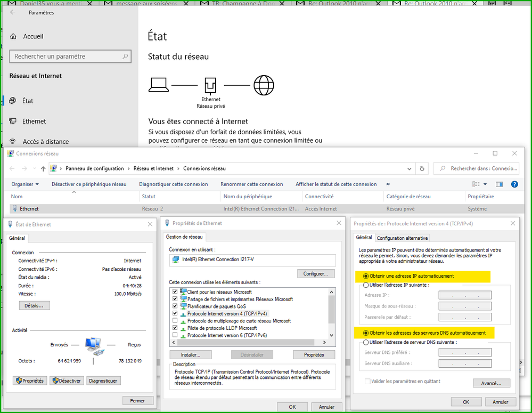Viewport: 532px width, 413px height.
Task: Open the Organiser dropdown menu
Action: pos(25,184)
